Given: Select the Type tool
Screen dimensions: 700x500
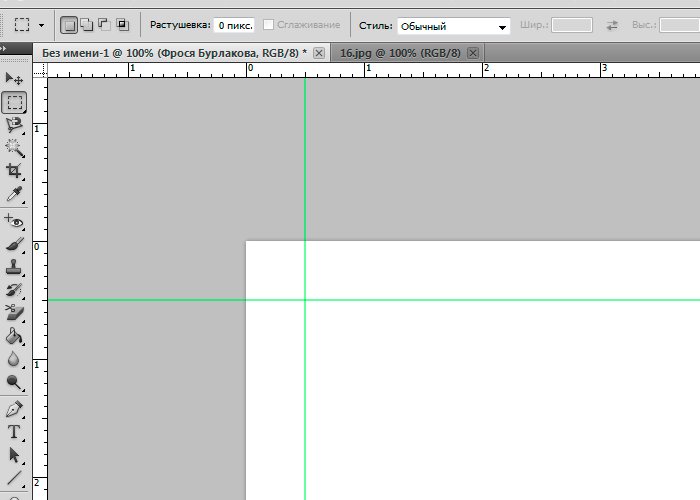Looking at the screenshot, I should tap(14, 432).
